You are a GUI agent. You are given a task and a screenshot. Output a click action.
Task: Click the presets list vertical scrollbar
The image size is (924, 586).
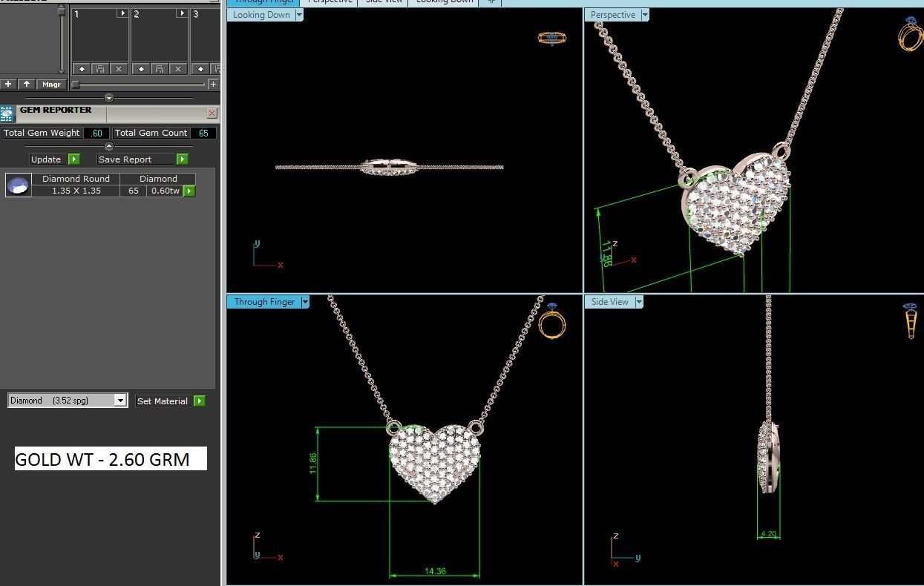[62, 37]
